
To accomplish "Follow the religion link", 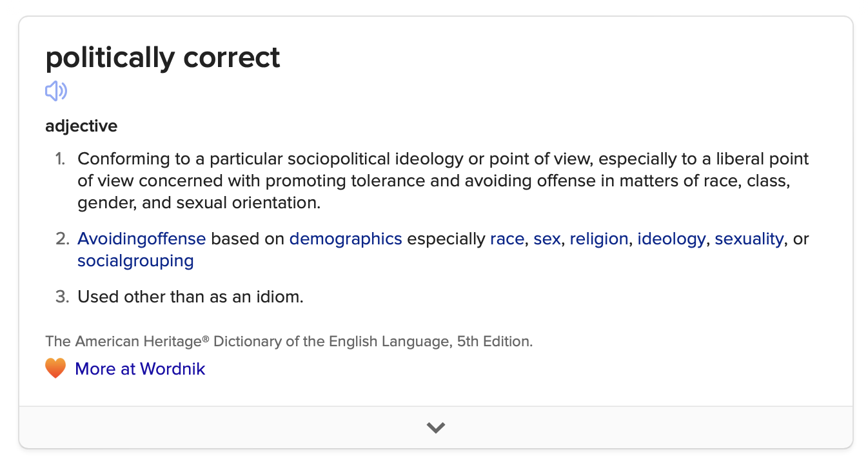I will click(x=599, y=239).
